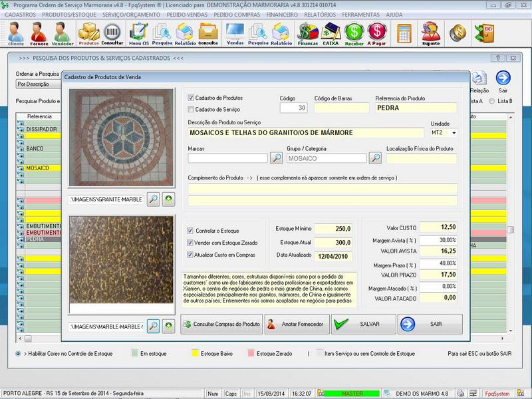Click the Receber green dollar icon

pos(354,33)
